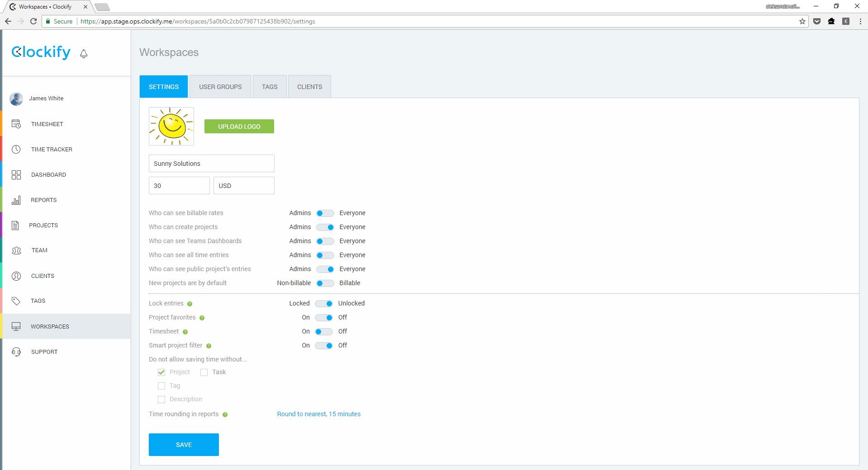
Task: Click the Upload Logo button
Action: [239, 127]
